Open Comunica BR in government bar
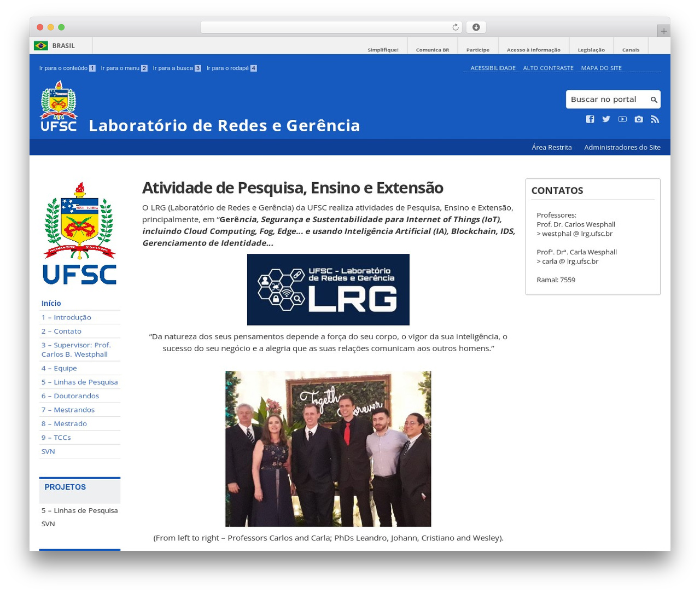Viewport: 700px width, 593px height. pyautogui.click(x=432, y=50)
